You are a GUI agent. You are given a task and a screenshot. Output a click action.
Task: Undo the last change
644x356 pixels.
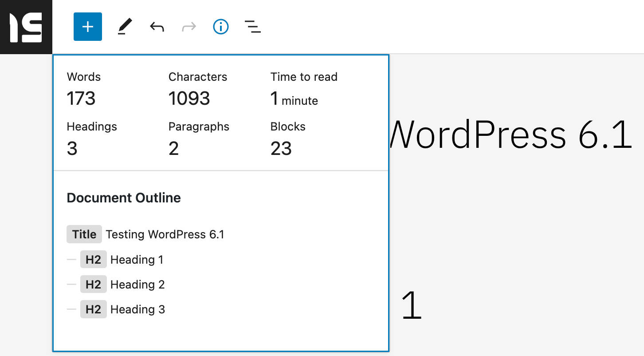(157, 27)
